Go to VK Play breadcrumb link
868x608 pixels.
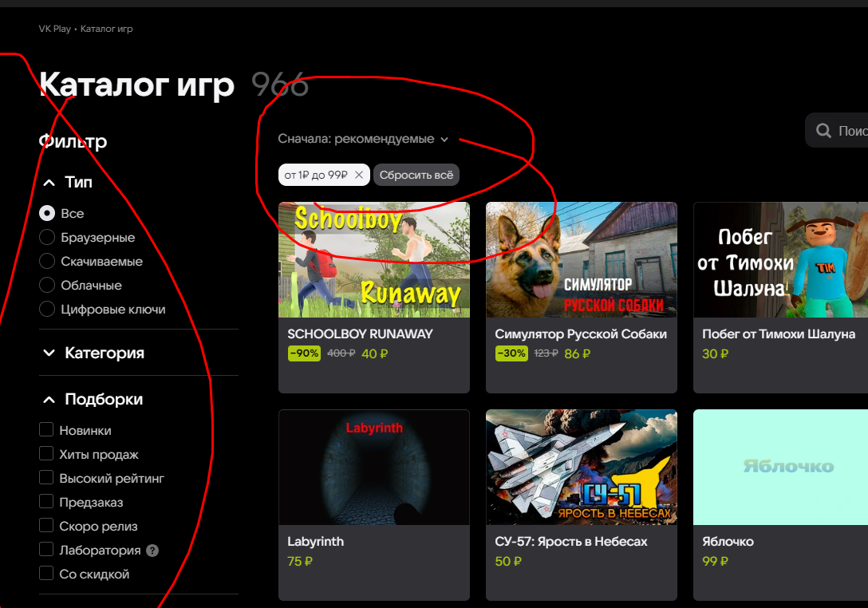[x=55, y=29]
